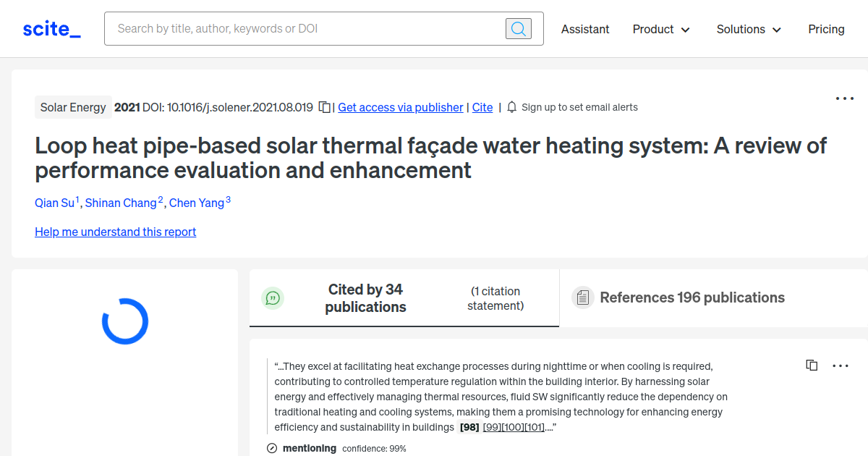
Task: Switch to the References 196 publications tab
Action: 692,297
